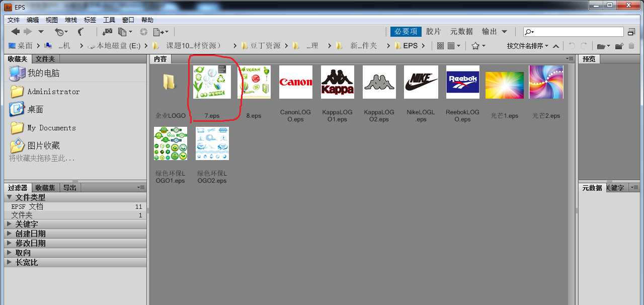
Task: Create a new folder icon
Action: pyautogui.click(x=619, y=46)
